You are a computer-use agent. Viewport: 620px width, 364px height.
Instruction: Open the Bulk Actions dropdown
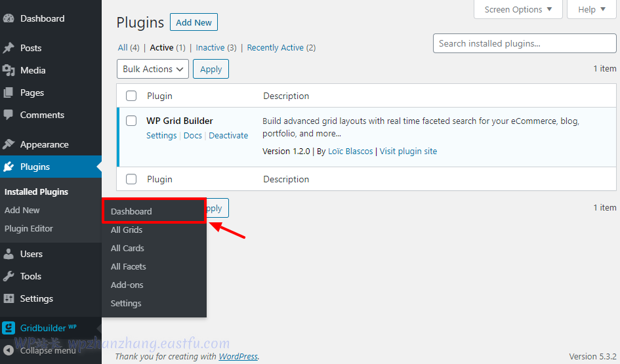coord(153,69)
